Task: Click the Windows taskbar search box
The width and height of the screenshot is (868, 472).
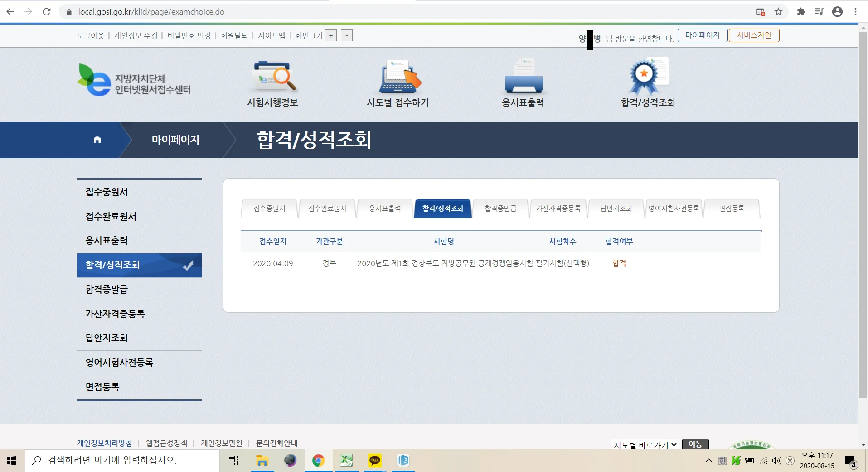Action: (122, 461)
